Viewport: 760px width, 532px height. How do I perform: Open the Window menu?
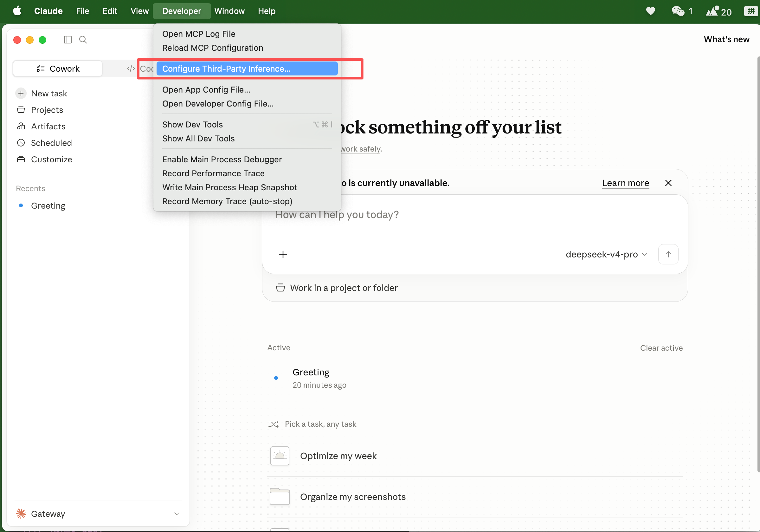coord(229,11)
